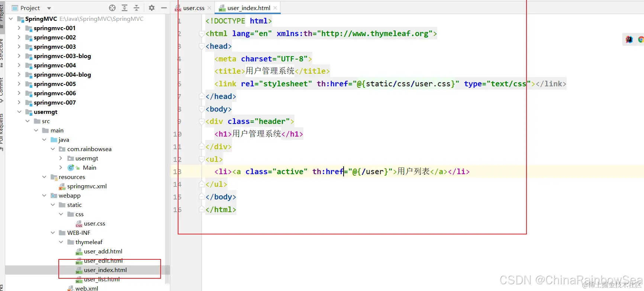This screenshot has width=644, height=291.
Task: Open user_edit.html file
Action: point(103,260)
